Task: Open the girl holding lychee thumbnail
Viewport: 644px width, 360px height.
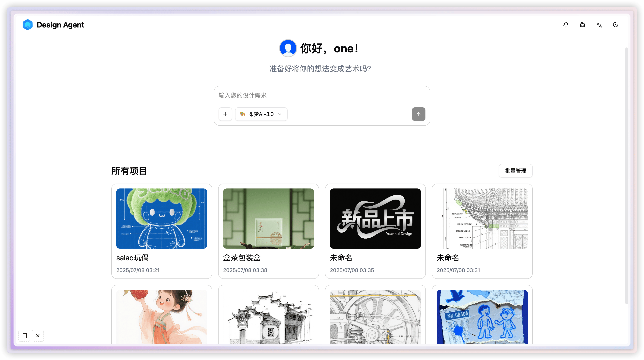Action: pos(162,317)
